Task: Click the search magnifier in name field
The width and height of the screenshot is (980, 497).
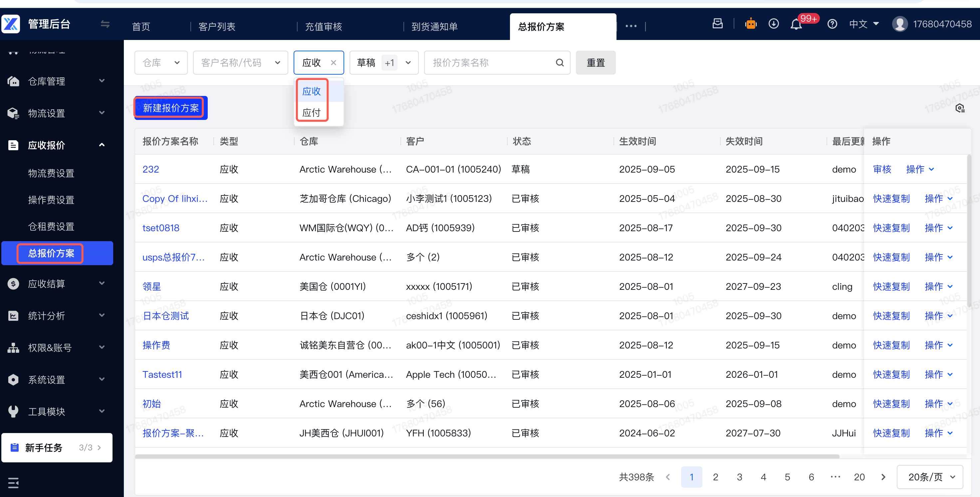Action: pos(560,63)
